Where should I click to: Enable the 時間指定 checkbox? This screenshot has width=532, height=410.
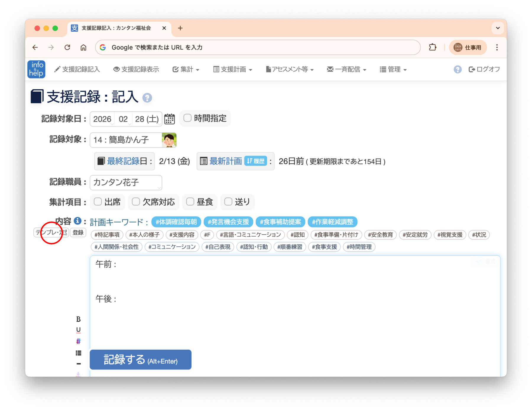coord(187,118)
